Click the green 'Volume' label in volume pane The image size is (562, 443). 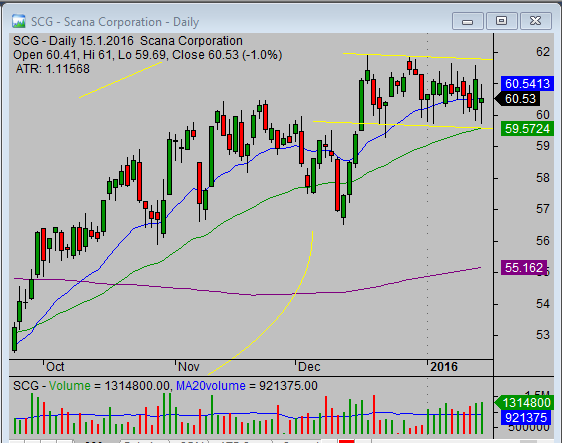(x=70, y=386)
